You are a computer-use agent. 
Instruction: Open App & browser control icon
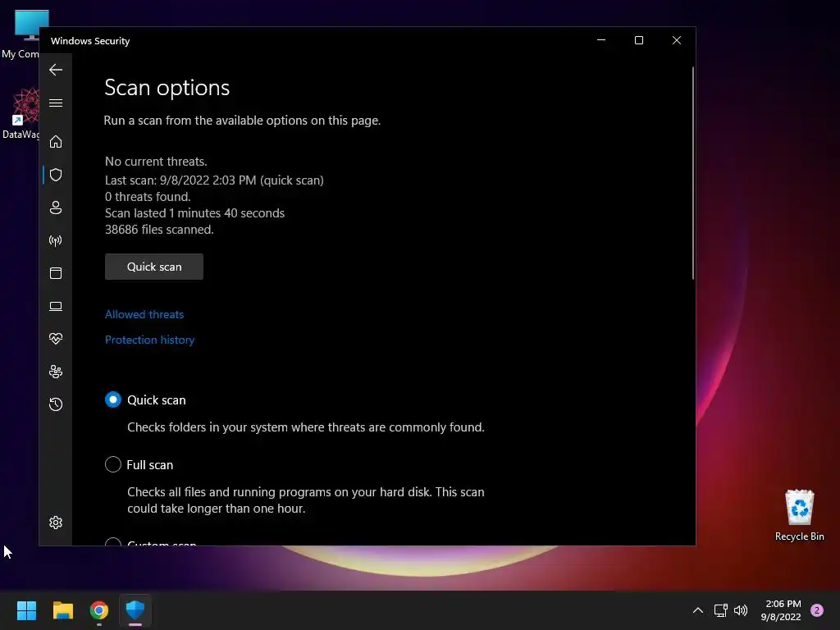[x=56, y=273]
